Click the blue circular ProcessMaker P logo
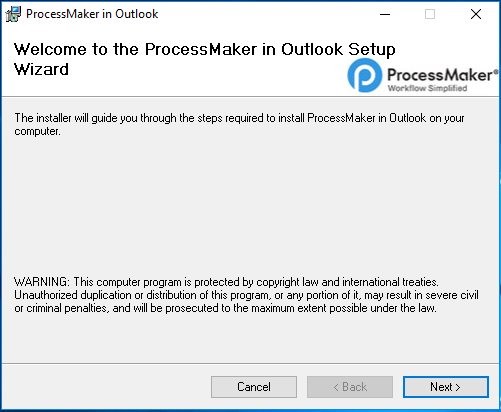Image resolution: width=501 pixels, height=412 pixels. pyautogui.click(x=365, y=75)
